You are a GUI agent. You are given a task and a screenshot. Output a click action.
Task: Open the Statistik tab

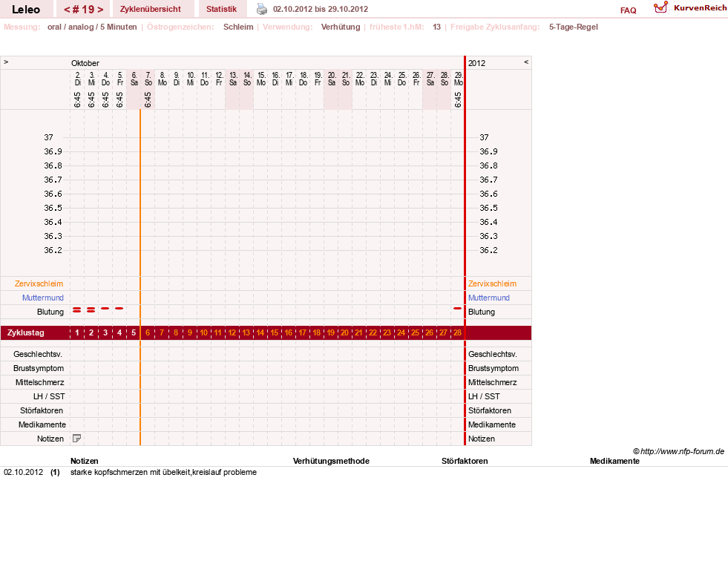point(221,9)
